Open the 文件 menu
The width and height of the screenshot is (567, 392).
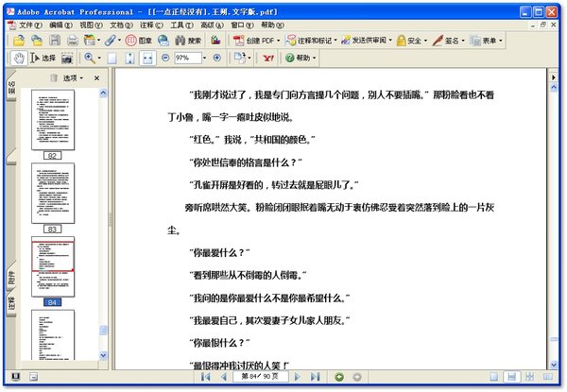click(x=30, y=25)
